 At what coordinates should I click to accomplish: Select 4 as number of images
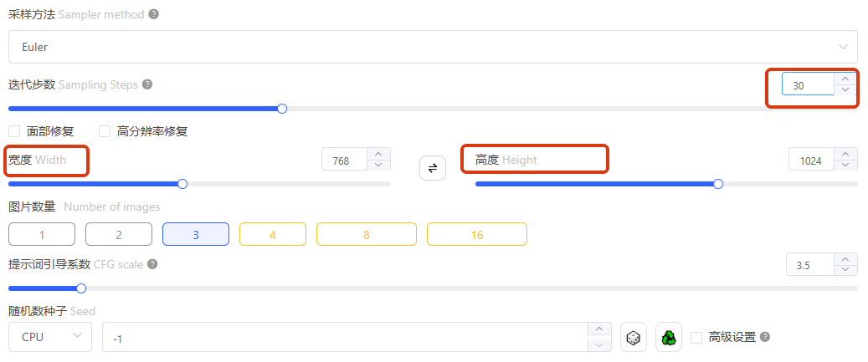coord(272,235)
